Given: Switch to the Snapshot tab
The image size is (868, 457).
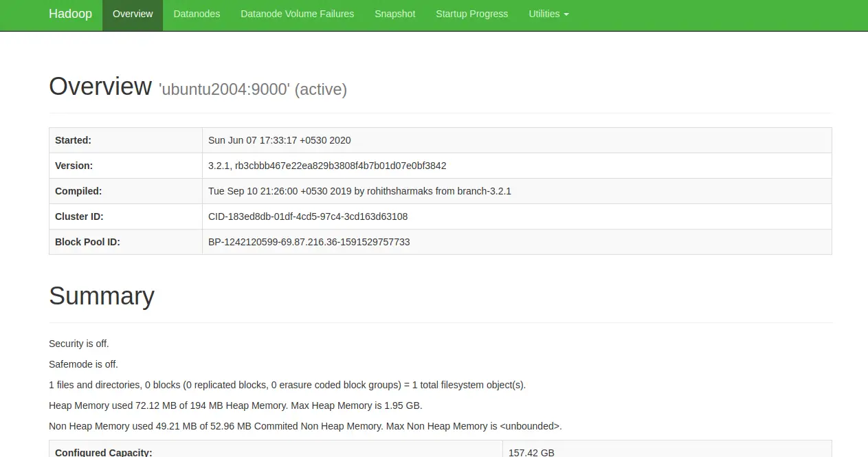Looking at the screenshot, I should point(394,14).
